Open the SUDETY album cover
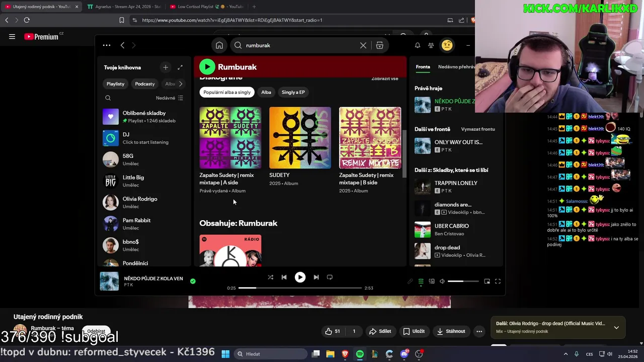Image resolution: width=644 pixels, height=362 pixels. [300, 138]
